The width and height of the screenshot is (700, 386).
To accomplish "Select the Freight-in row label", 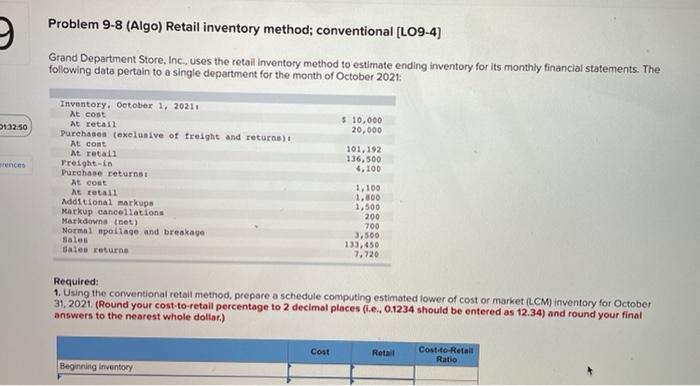I will (87, 163).
